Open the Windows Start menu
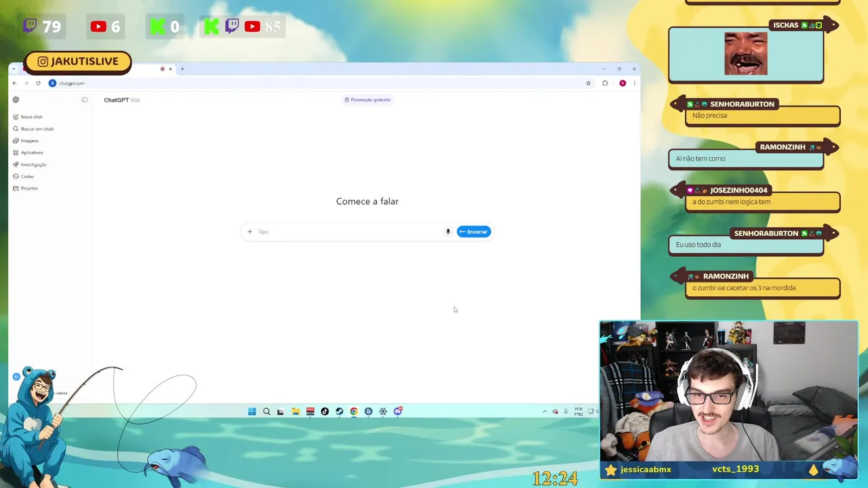 click(x=252, y=411)
